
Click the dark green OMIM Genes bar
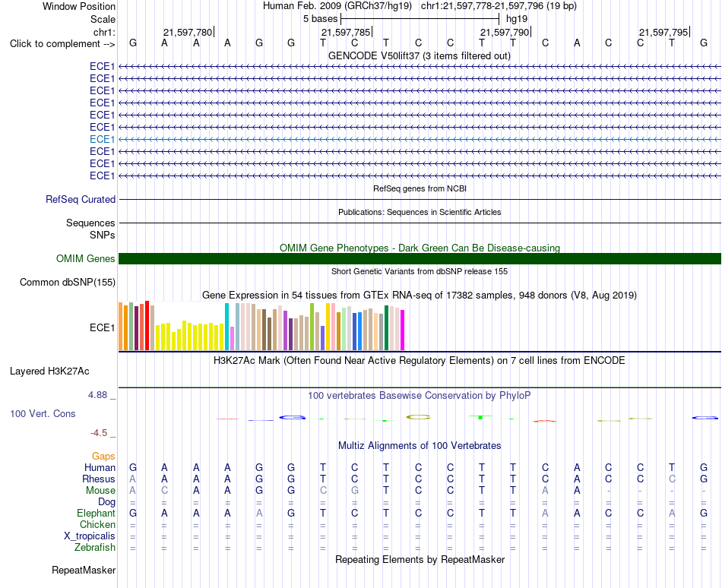tap(420, 258)
